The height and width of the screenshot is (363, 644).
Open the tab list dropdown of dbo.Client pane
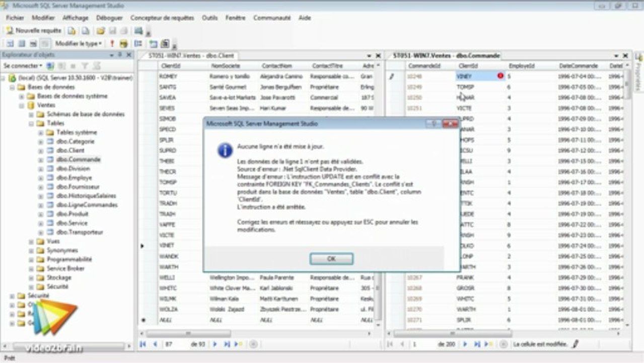click(x=369, y=55)
